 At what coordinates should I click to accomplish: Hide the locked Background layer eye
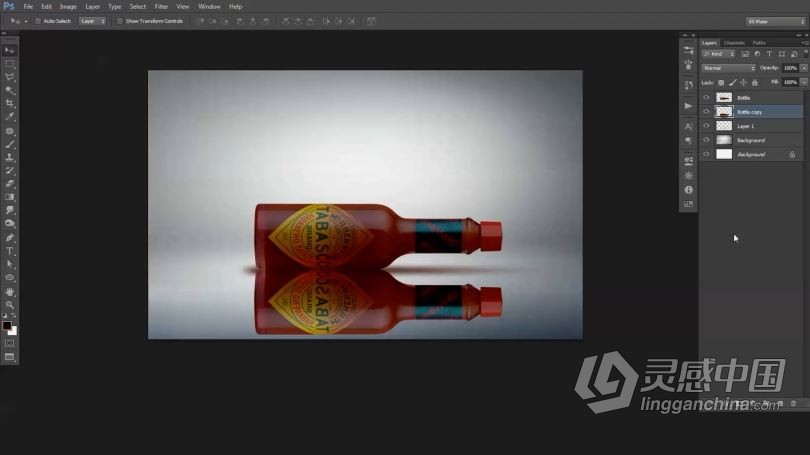[706, 154]
